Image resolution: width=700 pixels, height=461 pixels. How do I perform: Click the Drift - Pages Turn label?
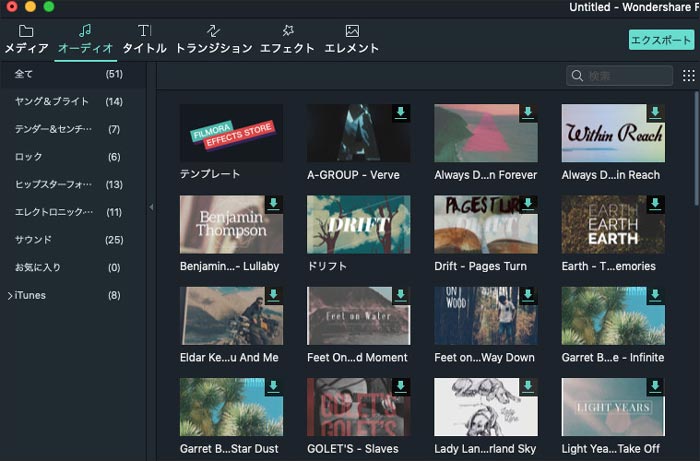(x=480, y=266)
